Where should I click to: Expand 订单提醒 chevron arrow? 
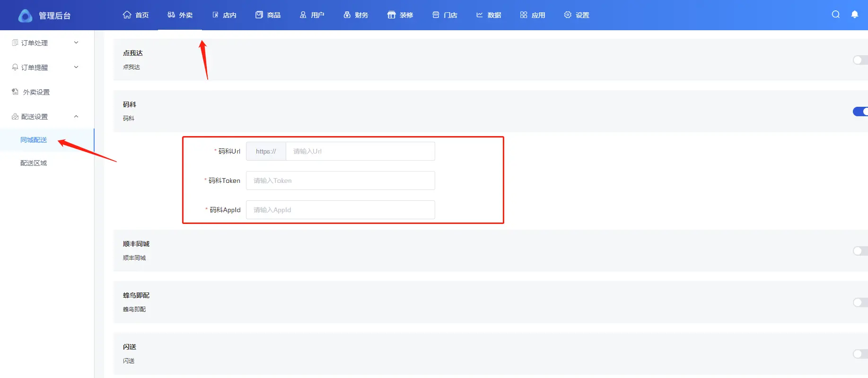pyautogui.click(x=76, y=67)
